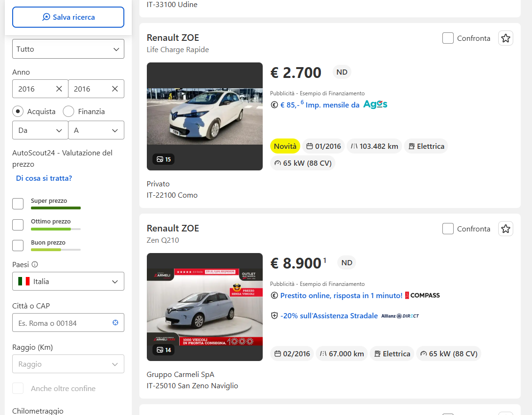Click the 65 kW (88 CV) tag on € 8.900 listing

tap(448, 354)
